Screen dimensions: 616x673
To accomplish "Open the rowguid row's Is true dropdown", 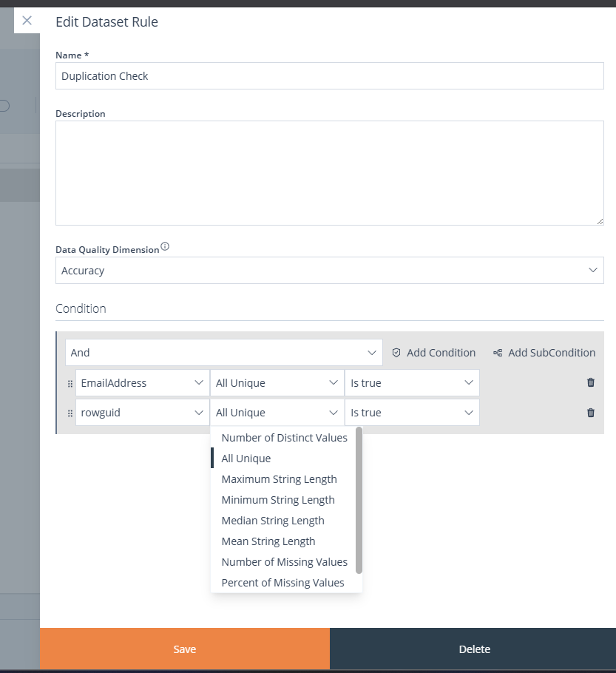I will click(411, 413).
